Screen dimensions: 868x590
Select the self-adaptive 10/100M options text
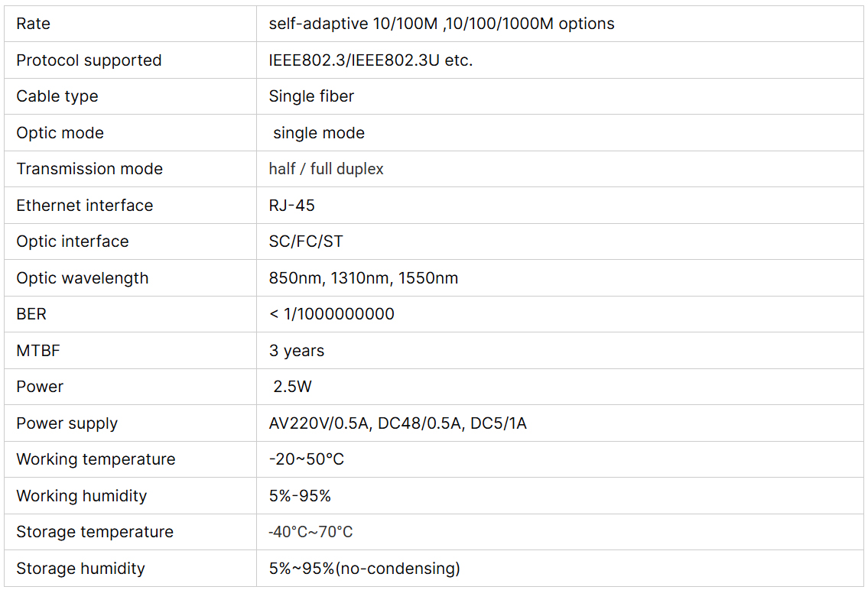441,24
